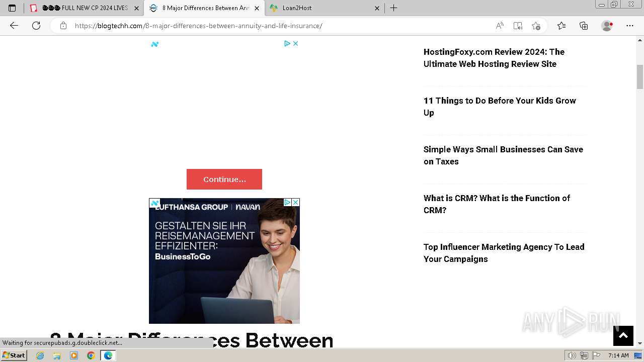
Task: Open the browser profile avatar
Action: pos(607,26)
